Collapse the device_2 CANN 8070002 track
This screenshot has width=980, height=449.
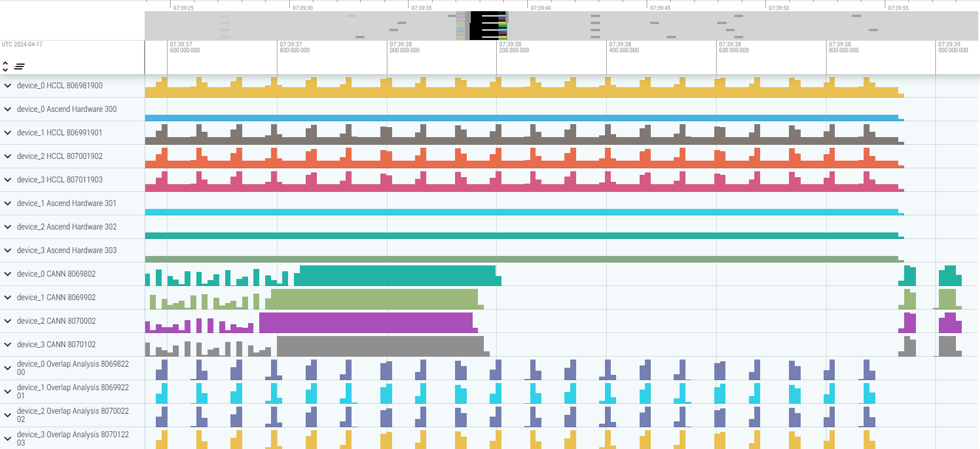coord(8,321)
